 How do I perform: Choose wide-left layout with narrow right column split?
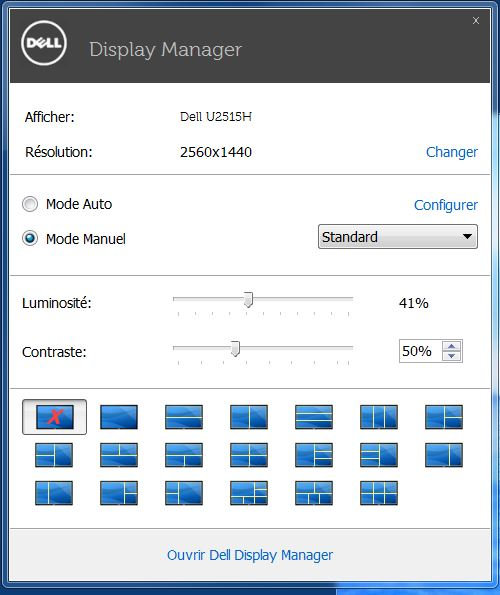(119, 493)
